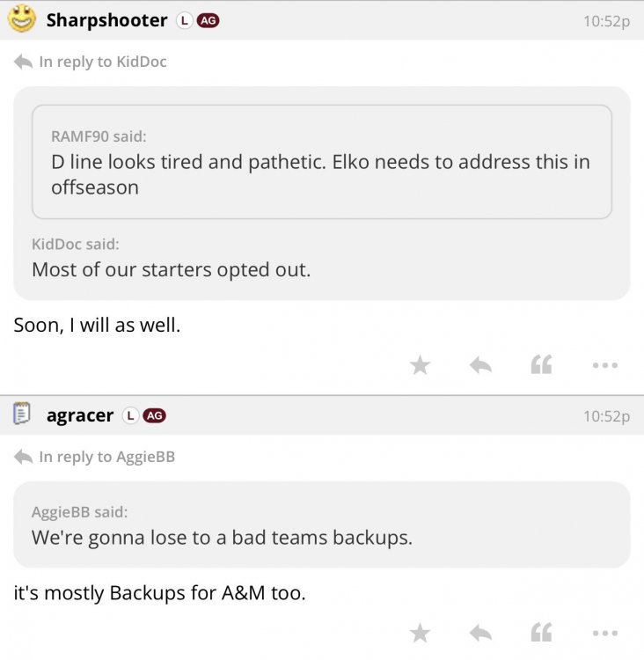
Task: Click the 10:52p timestamp on Sharpshooter's post
Action: [x=606, y=20]
